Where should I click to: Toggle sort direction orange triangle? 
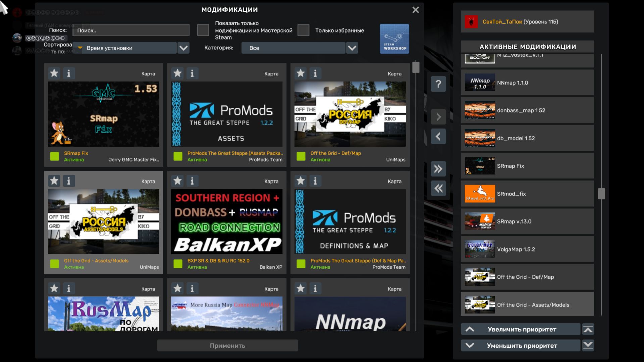pos(80,48)
